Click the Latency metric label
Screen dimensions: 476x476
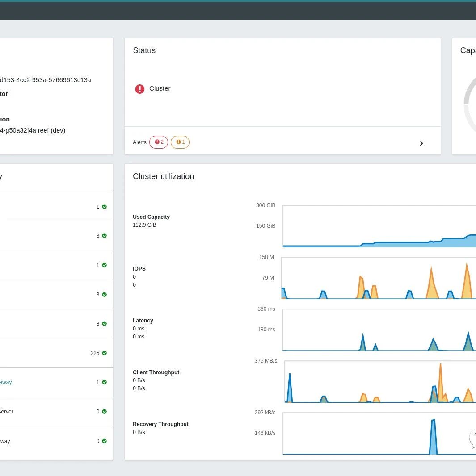coord(143,321)
